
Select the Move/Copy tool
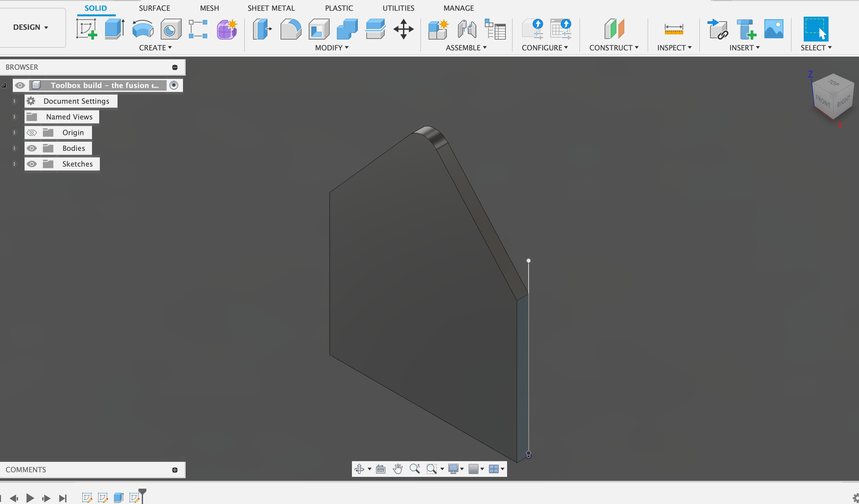point(403,29)
